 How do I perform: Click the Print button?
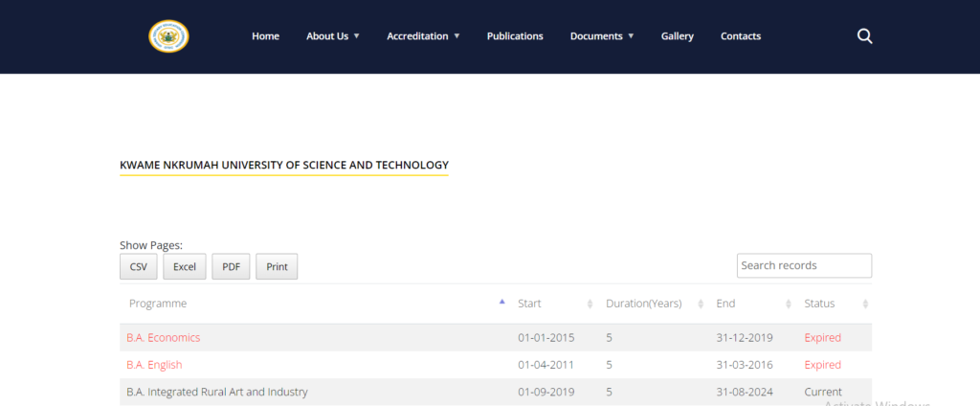coord(277,266)
